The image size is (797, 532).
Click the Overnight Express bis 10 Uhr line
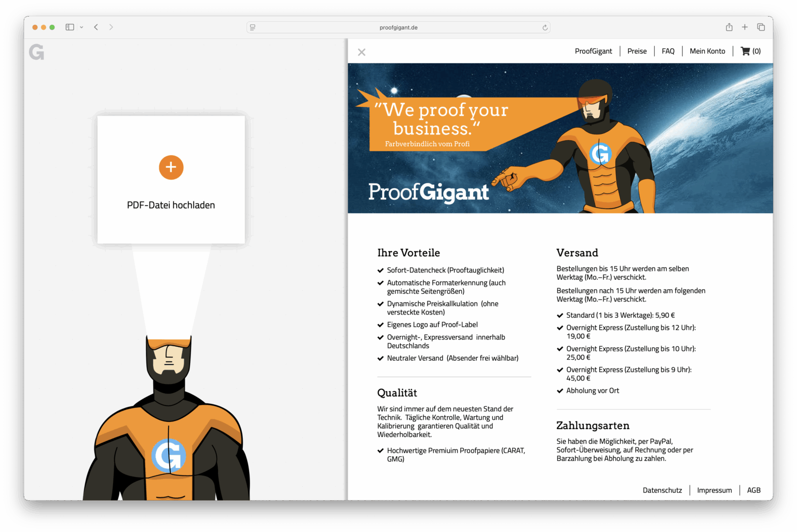point(631,353)
